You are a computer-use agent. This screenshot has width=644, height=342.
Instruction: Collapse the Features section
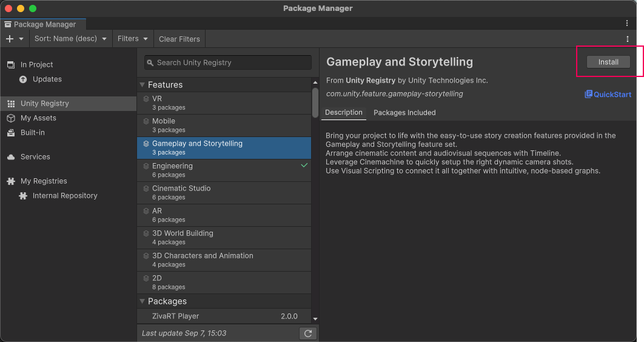[x=143, y=85]
